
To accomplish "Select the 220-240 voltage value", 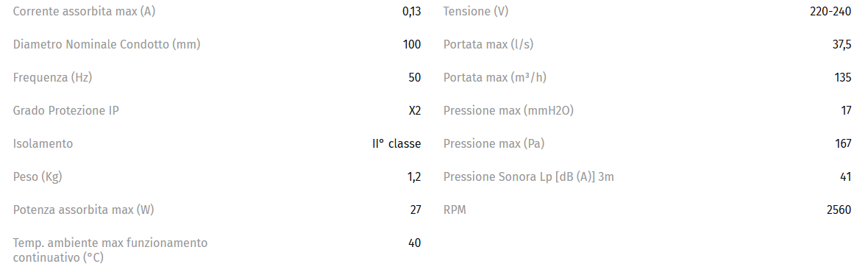I will click(x=830, y=12).
